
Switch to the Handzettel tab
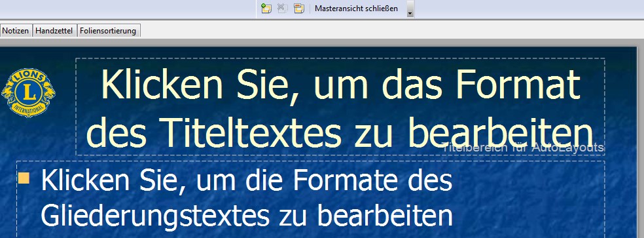[54, 30]
